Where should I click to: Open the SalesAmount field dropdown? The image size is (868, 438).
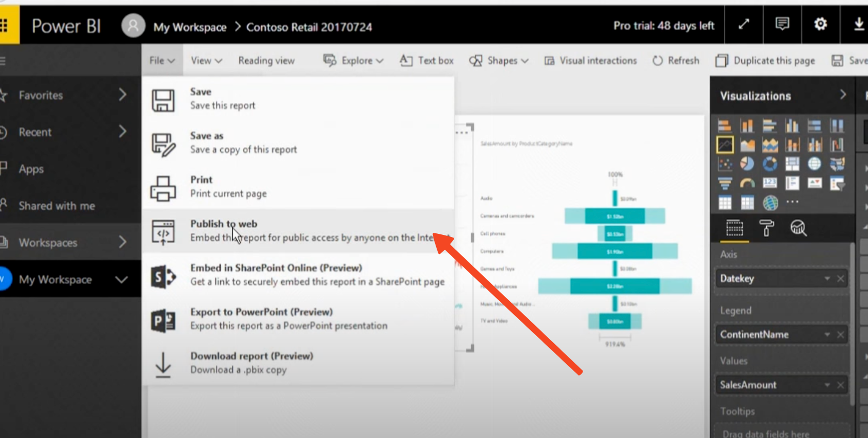pyautogui.click(x=827, y=385)
